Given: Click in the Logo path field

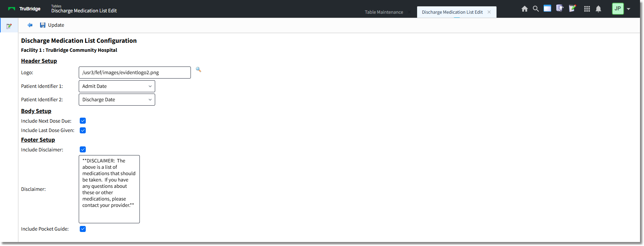Looking at the screenshot, I should coord(135,73).
